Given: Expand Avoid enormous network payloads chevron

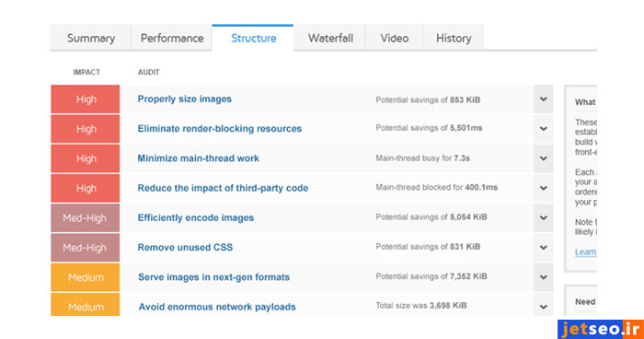Looking at the screenshot, I should pyautogui.click(x=544, y=307).
